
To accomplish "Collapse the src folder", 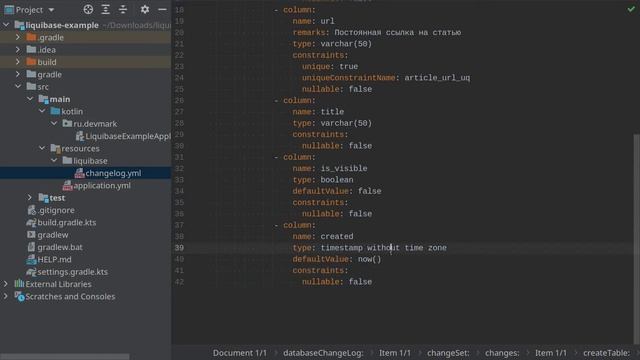I will pos(18,87).
